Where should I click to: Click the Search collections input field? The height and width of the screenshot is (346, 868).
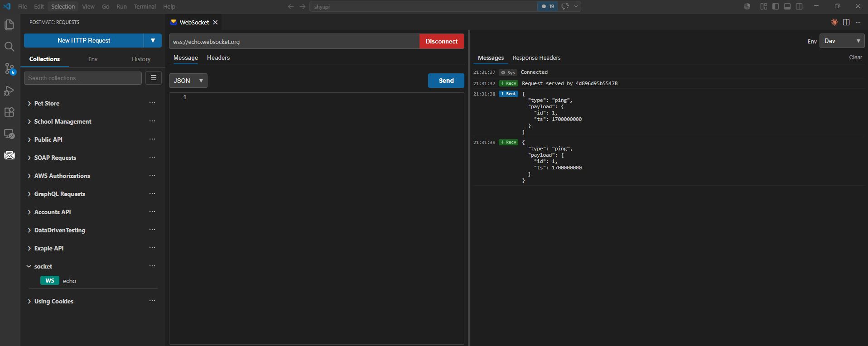[x=83, y=78]
